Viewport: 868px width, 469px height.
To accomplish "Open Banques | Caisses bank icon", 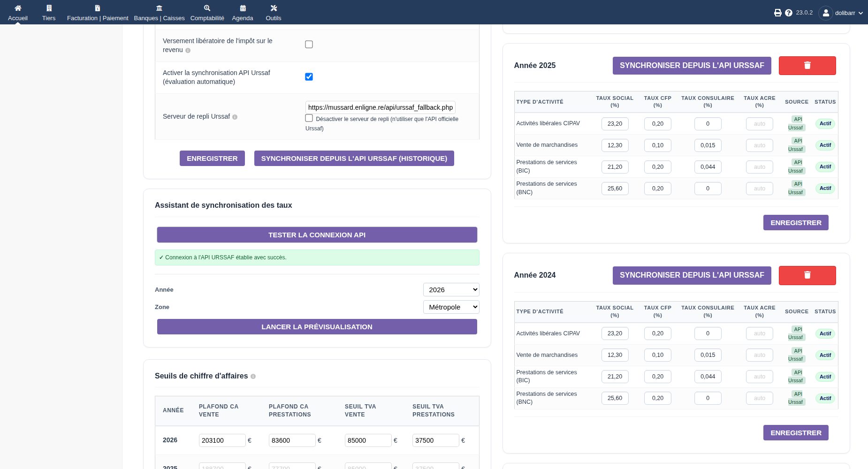I will click(x=159, y=8).
